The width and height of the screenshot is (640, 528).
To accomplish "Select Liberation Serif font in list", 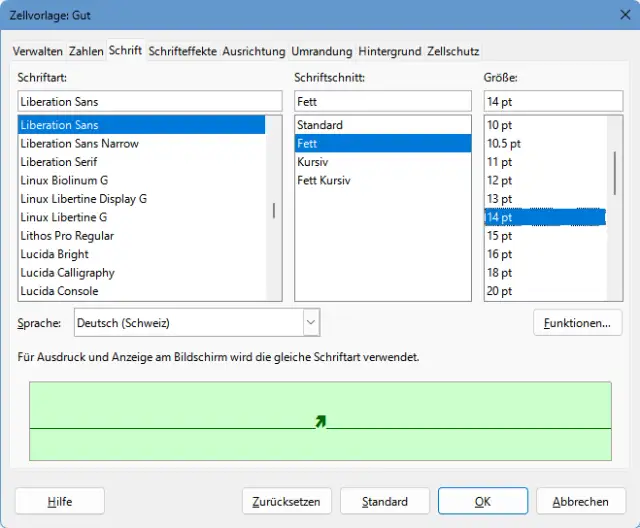I will click(60, 162).
